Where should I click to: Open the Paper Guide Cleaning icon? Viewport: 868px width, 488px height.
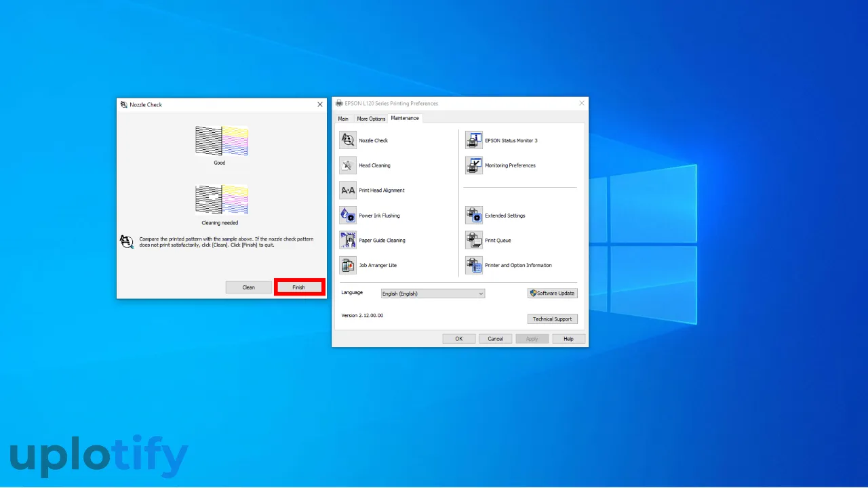[348, 241]
